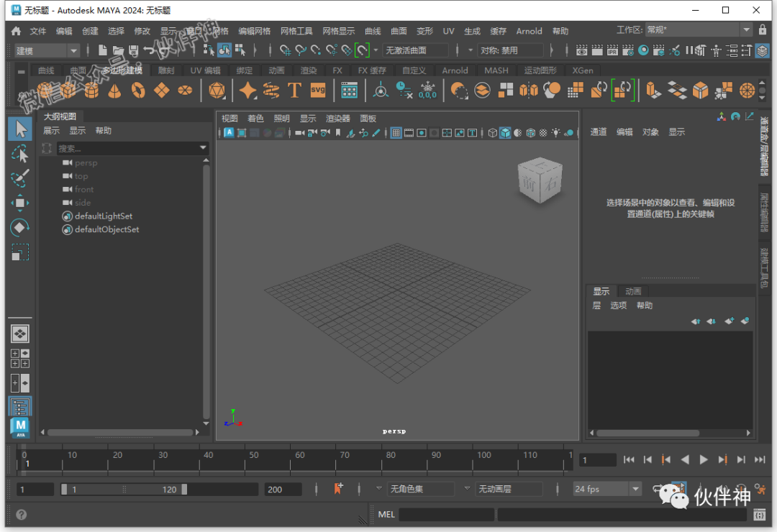Viewport: 777px width, 532px height.
Task: Click the open scene folder icon
Action: point(118,50)
